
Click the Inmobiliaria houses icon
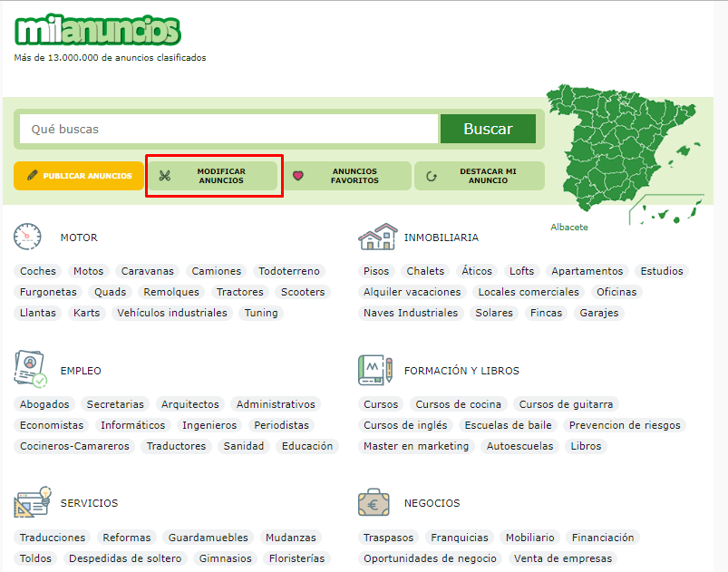(x=378, y=237)
